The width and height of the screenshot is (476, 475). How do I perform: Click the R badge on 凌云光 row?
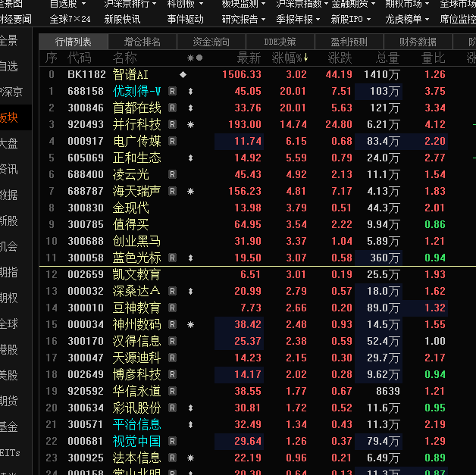tap(172, 175)
